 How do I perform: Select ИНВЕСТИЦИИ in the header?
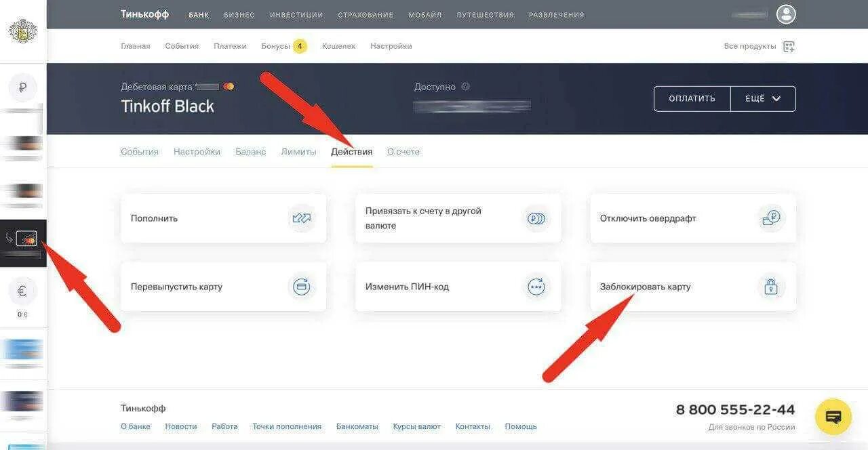[296, 15]
